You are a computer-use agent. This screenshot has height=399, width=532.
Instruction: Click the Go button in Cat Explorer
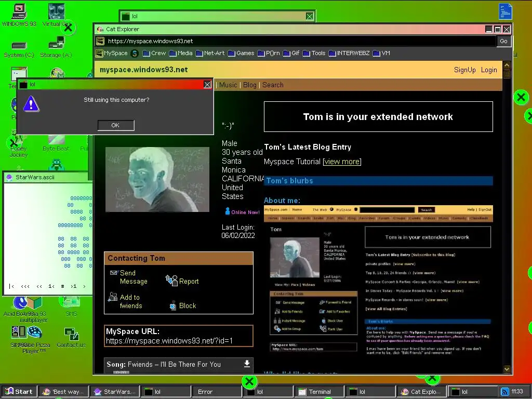[x=503, y=41]
